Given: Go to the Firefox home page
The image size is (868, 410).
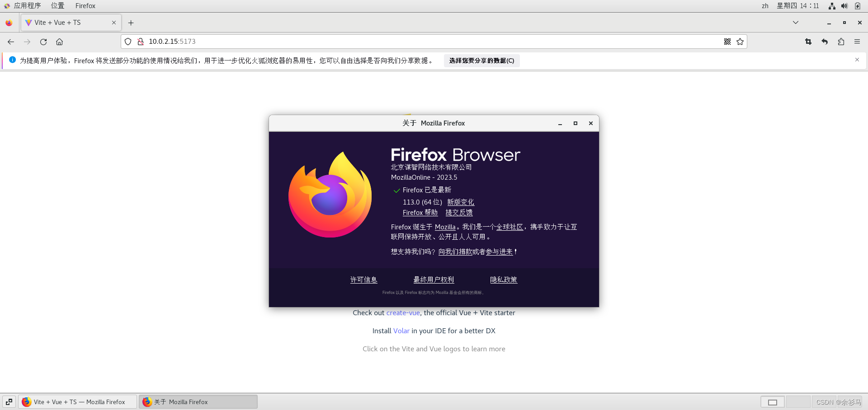Looking at the screenshot, I should (59, 42).
